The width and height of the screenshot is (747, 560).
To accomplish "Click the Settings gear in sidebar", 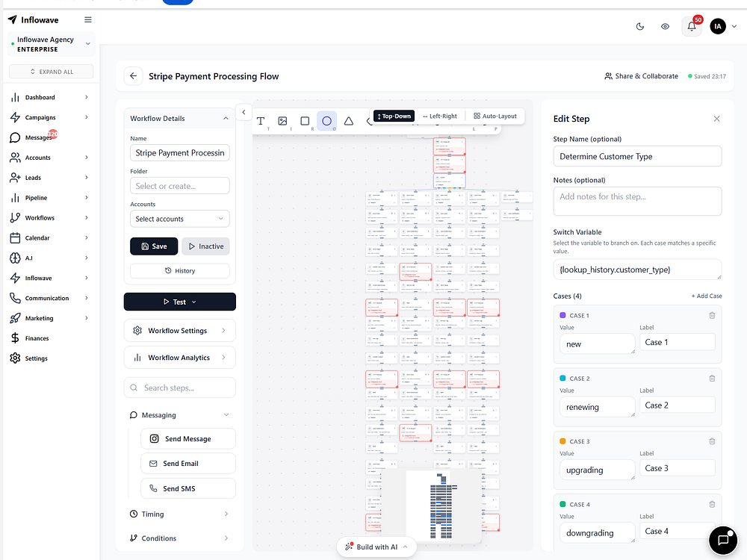I will point(15,358).
